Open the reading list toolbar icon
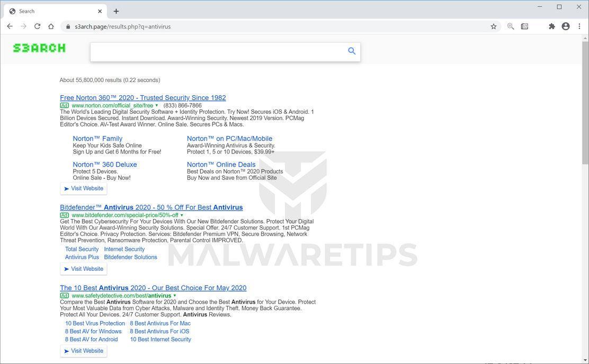The width and height of the screenshot is (589, 364). (x=524, y=26)
